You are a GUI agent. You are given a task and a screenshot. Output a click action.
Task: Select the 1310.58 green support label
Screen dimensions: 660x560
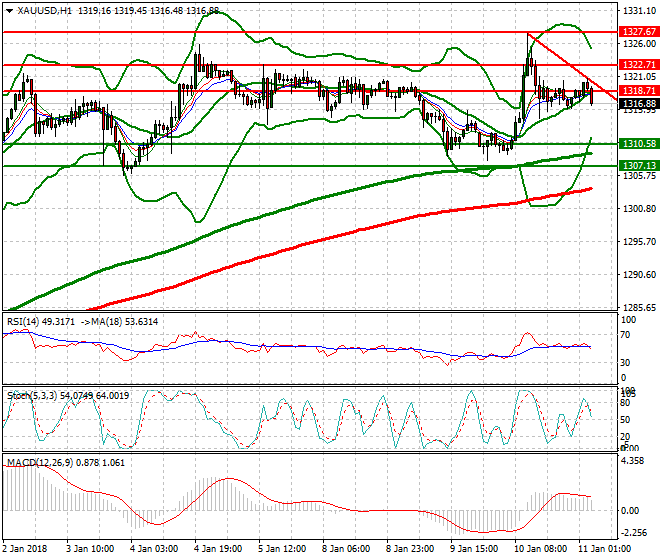click(637, 144)
